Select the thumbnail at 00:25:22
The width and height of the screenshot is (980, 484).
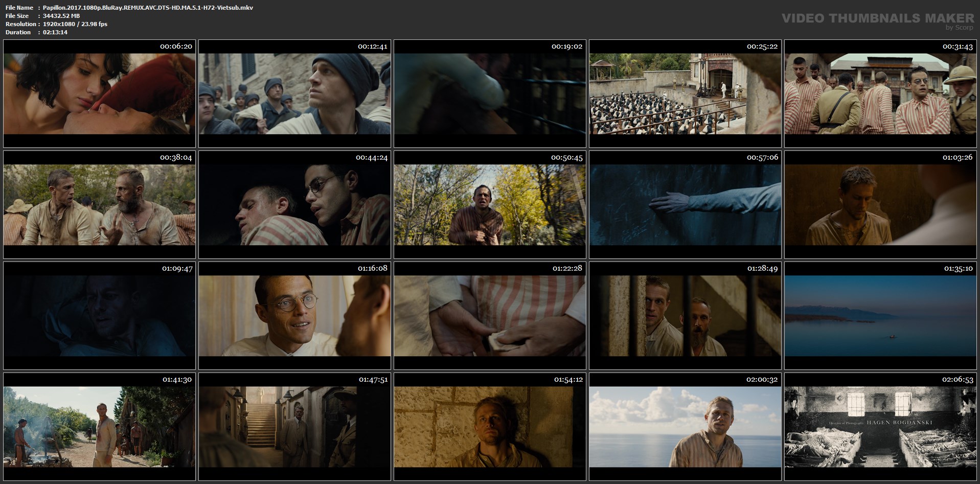(685, 94)
